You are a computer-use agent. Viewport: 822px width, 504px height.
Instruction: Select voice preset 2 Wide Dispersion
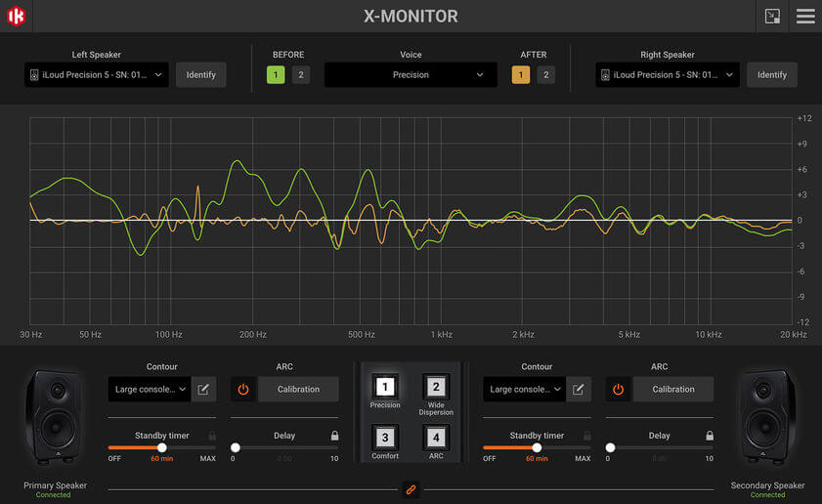[436, 395]
